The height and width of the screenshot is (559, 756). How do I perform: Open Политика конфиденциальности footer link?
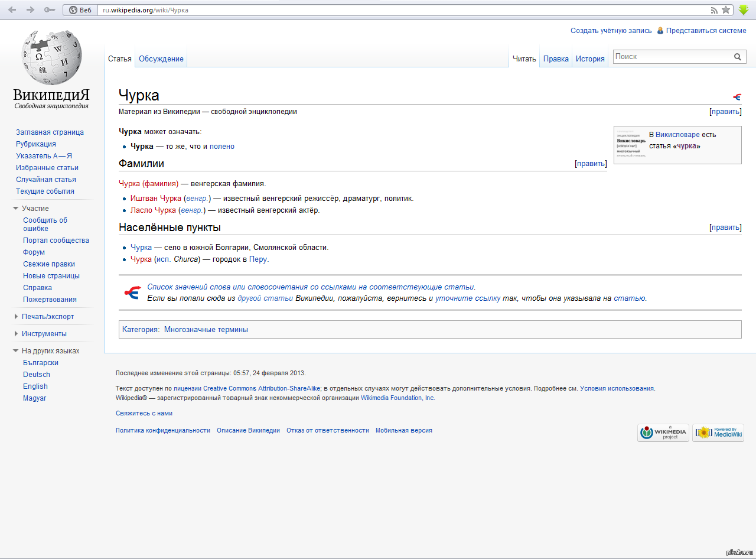(x=163, y=431)
